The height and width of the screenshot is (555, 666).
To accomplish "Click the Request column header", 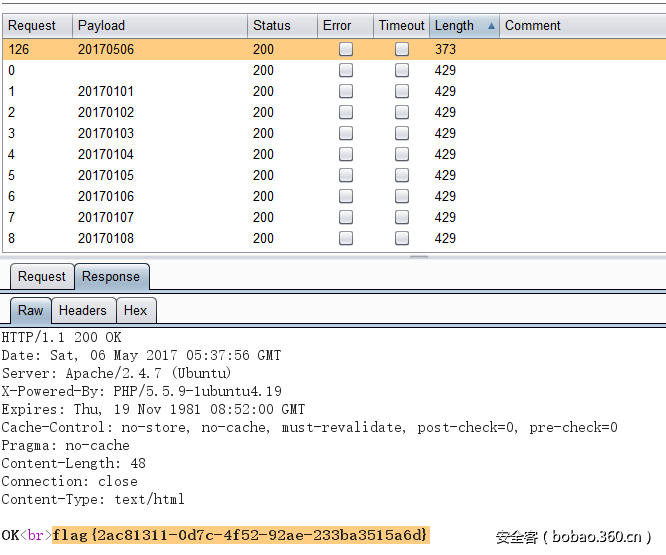I will coord(33,26).
